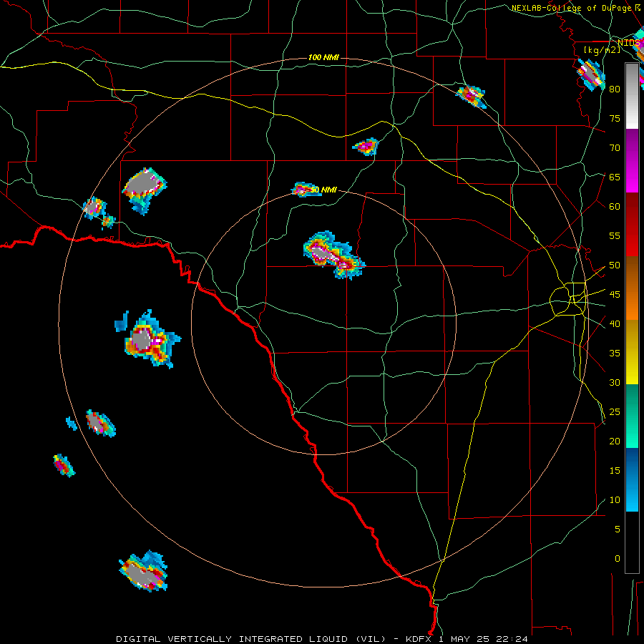Click the storm cell inside the 50 NMI ring
The height and width of the screenshot is (644, 644).
(333, 255)
